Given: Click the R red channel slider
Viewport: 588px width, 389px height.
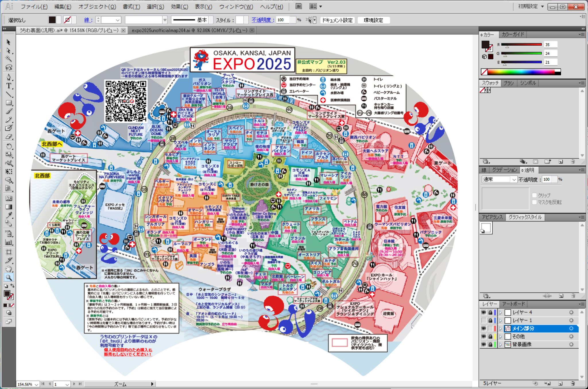Looking at the screenshot, I should coord(521,45).
